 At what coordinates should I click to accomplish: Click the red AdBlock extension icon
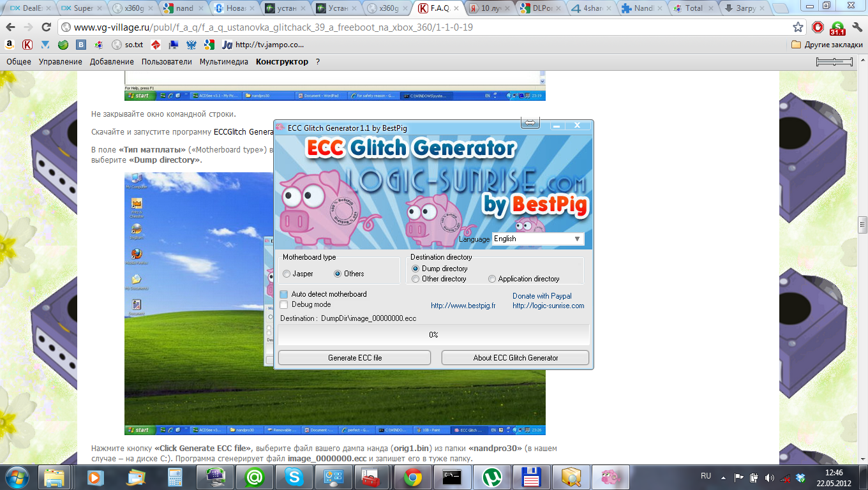[x=818, y=27]
